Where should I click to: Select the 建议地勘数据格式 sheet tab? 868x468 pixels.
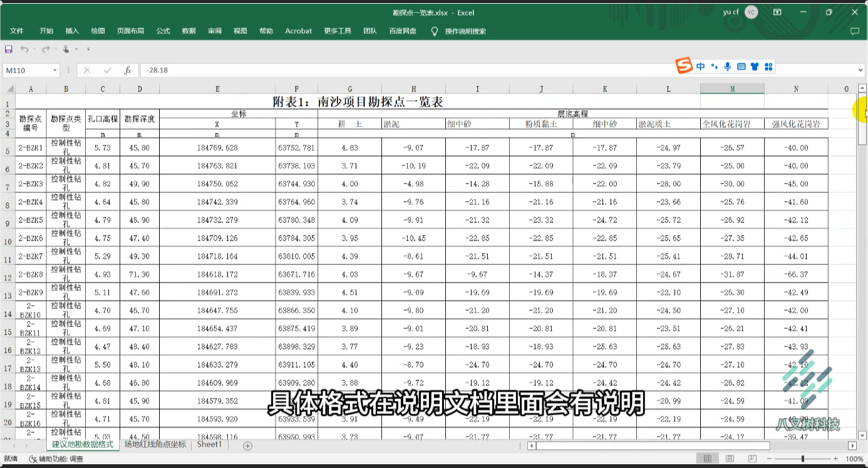coord(83,444)
